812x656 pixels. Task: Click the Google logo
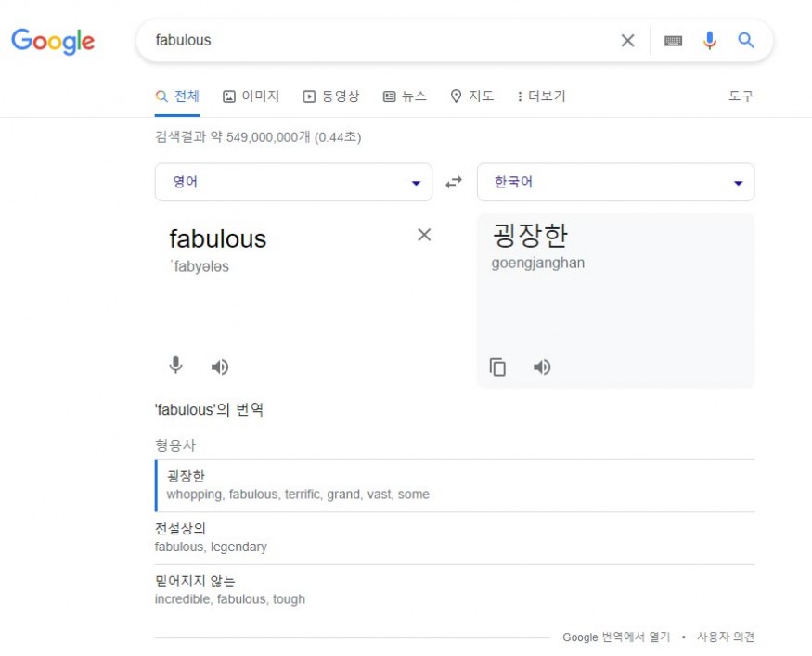click(53, 41)
